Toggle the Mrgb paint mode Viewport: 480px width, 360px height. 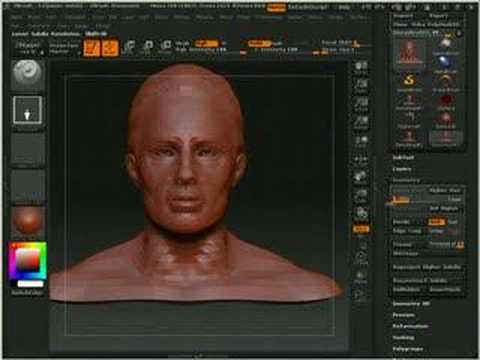click(183, 43)
